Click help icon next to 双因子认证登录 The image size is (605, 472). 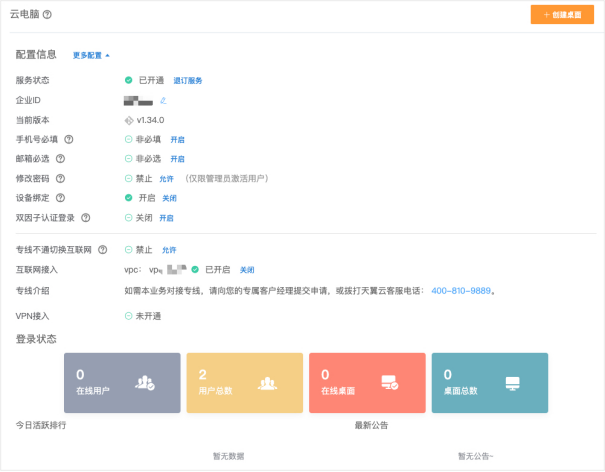(85, 217)
